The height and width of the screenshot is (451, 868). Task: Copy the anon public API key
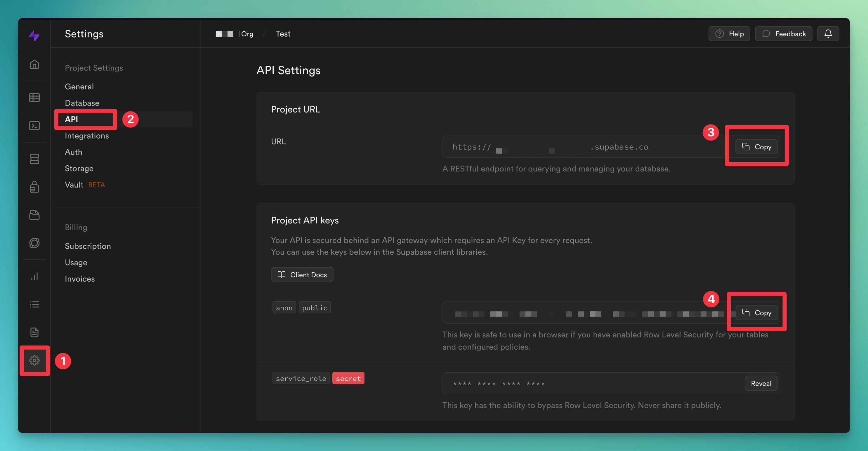pyautogui.click(x=757, y=313)
